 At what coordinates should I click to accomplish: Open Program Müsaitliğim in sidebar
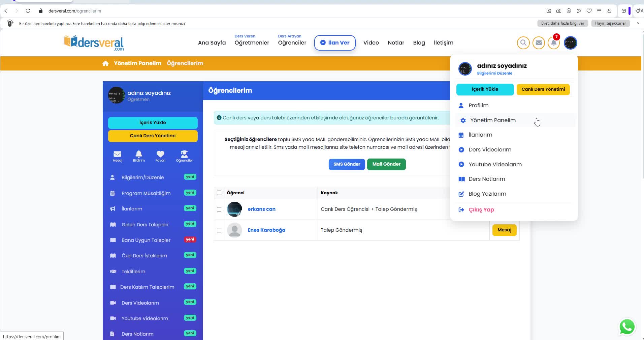pos(146,193)
